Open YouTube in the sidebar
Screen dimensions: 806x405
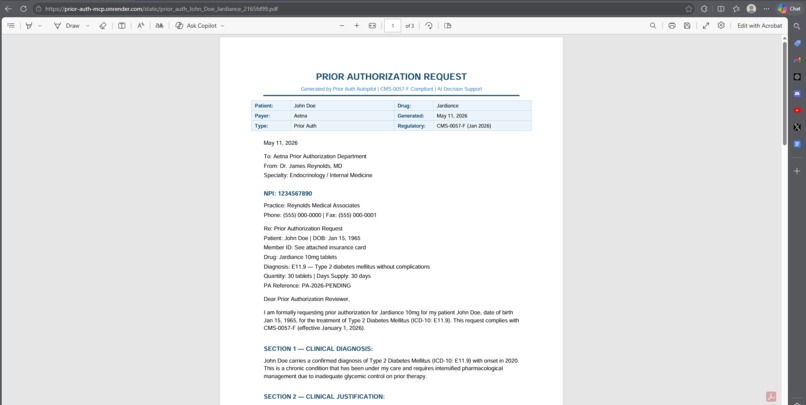pyautogui.click(x=797, y=111)
